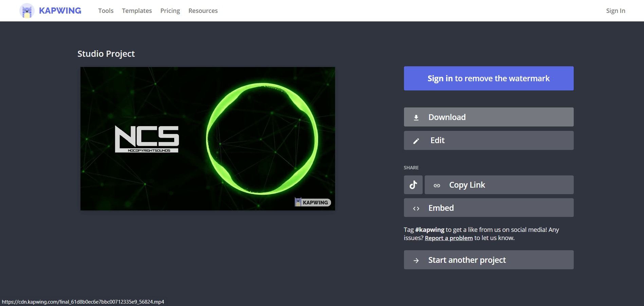Go to the Pricing page
Screen dimensions: 644x306
point(170,11)
